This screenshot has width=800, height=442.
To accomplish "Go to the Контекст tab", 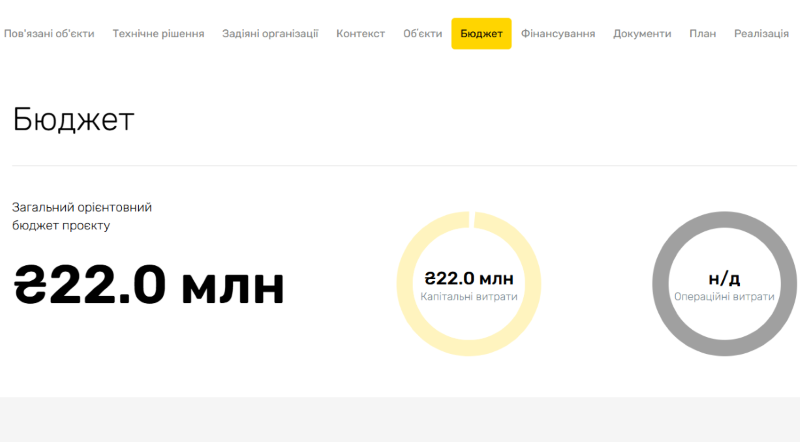I will pos(360,34).
